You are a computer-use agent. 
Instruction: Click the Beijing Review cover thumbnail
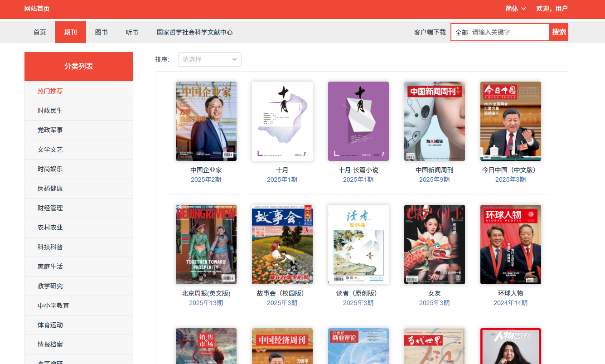tap(206, 244)
